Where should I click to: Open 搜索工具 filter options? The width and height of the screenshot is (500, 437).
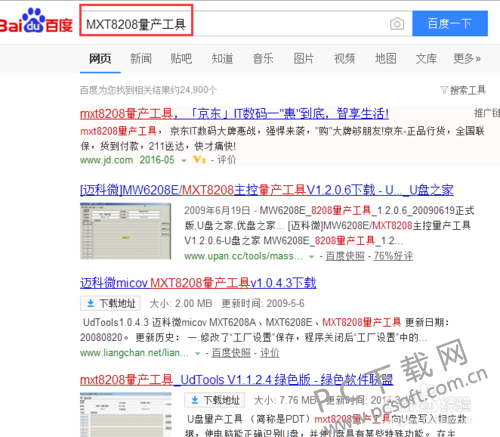468,90
